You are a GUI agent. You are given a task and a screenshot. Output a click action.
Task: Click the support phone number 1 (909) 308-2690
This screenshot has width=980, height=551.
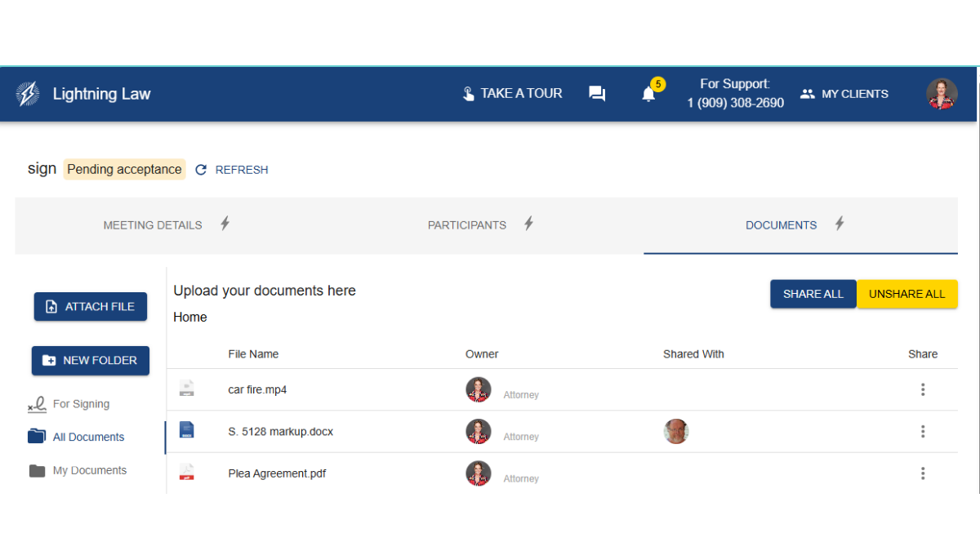click(x=736, y=103)
